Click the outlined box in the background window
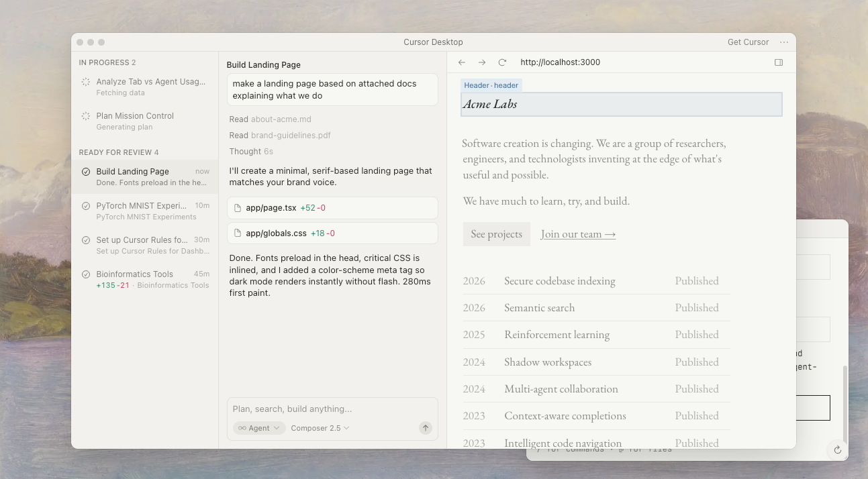 coord(813,408)
